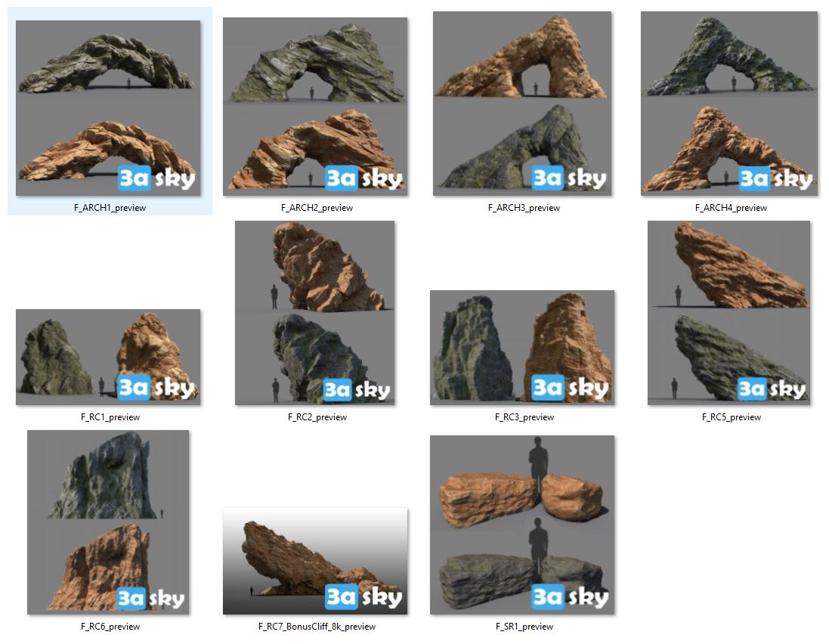
Task: Click the F_RC3_preview thumbnail image
Action: [522, 348]
